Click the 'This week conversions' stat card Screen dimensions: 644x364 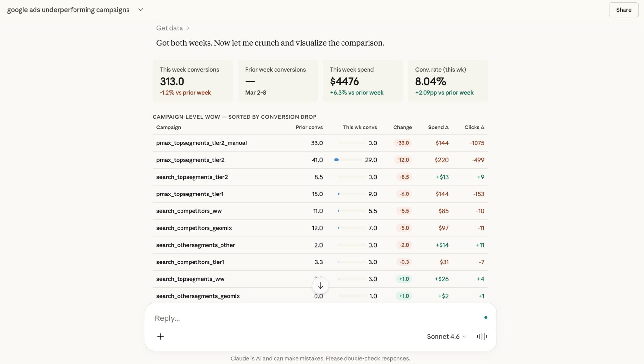coord(193,81)
